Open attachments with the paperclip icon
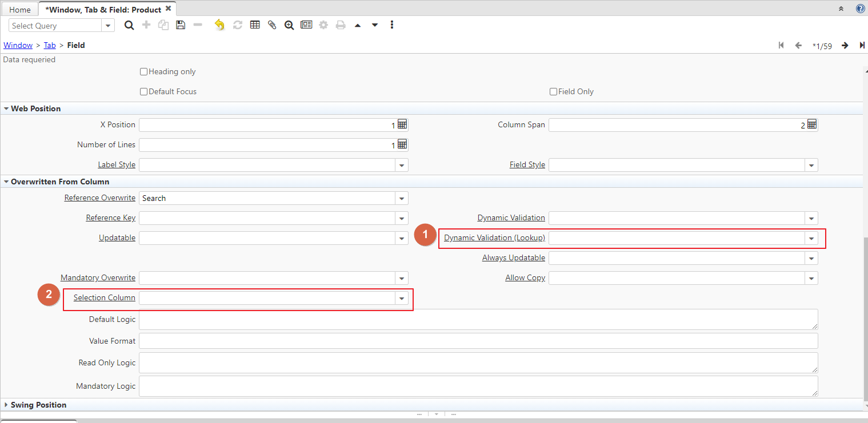This screenshot has height=423, width=868. 272,25
